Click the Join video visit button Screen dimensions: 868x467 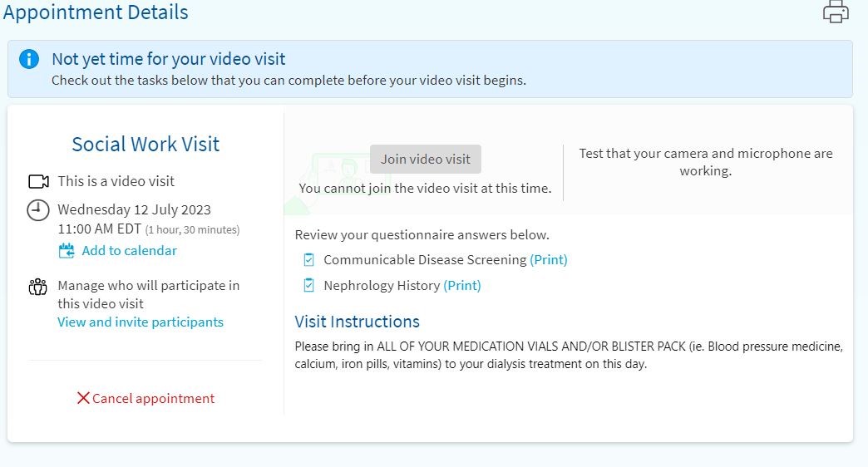[425, 160]
